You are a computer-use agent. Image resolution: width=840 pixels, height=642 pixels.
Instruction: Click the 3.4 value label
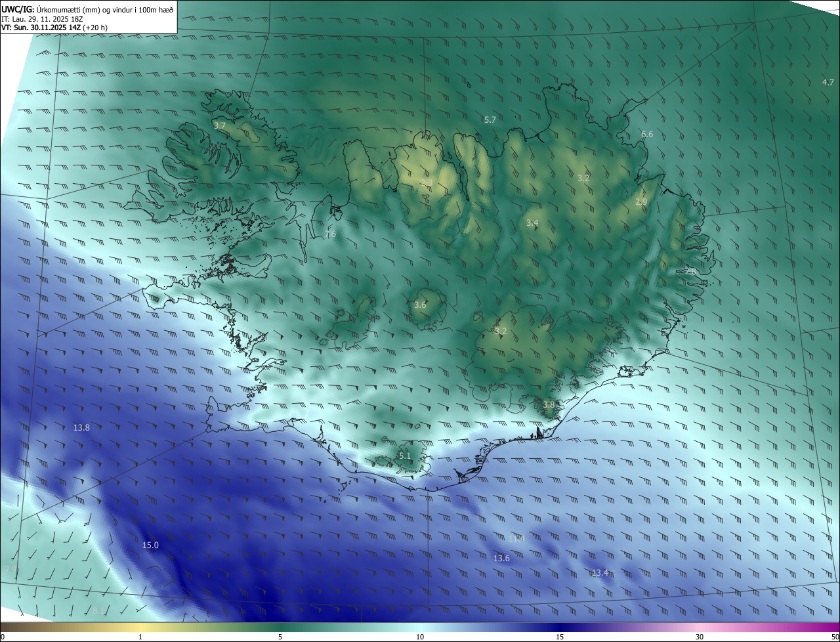click(532, 223)
